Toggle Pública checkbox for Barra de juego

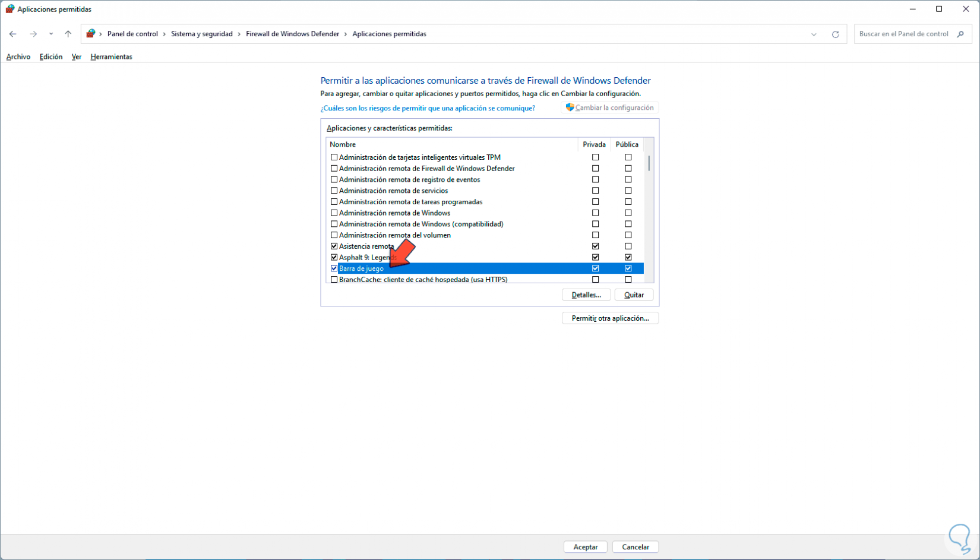click(x=628, y=268)
